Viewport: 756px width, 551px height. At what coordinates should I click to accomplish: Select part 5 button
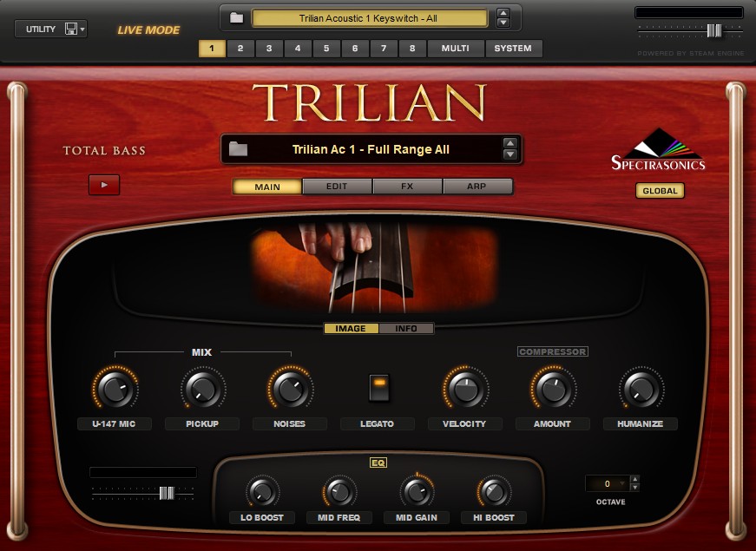[x=326, y=49]
